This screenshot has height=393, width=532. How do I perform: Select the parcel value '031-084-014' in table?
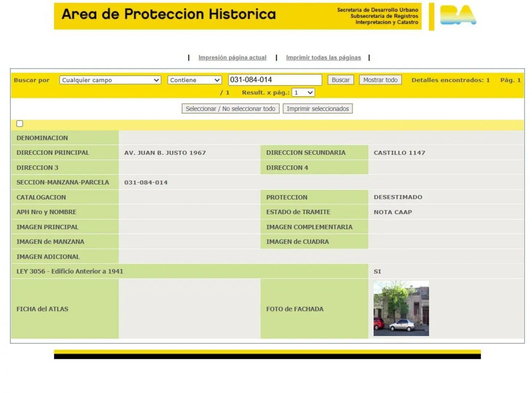146,182
